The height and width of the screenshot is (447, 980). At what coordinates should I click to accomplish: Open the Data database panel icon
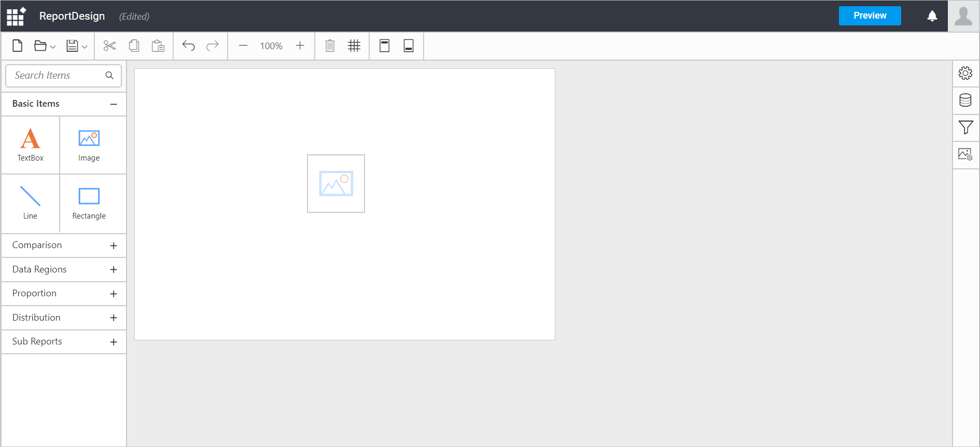point(965,100)
